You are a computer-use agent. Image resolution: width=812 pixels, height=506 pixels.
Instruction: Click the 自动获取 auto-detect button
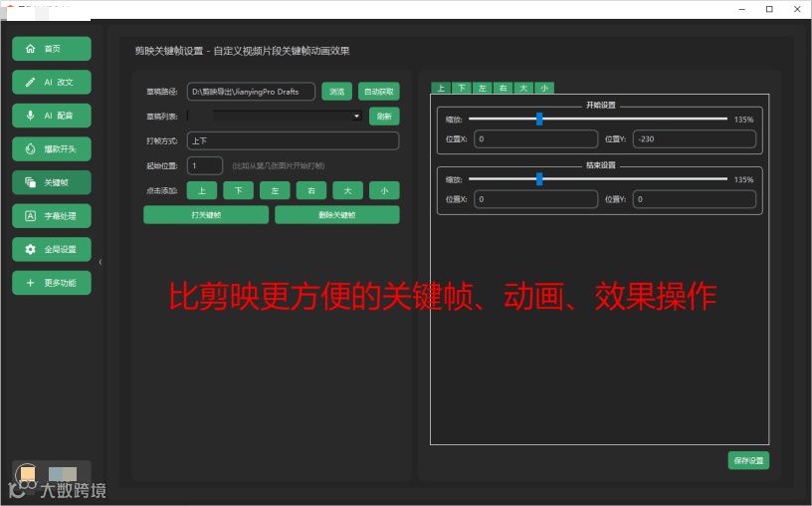(378, 92)
